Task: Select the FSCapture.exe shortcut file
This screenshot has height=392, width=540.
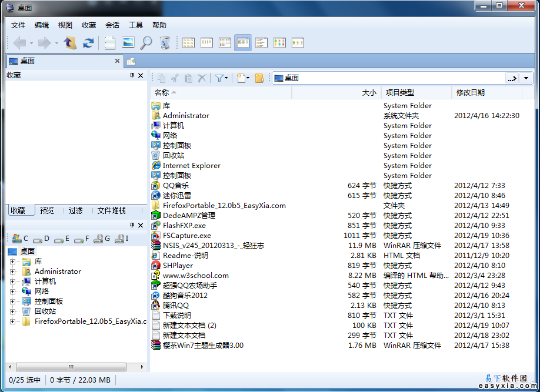Action: click(186, 236)
